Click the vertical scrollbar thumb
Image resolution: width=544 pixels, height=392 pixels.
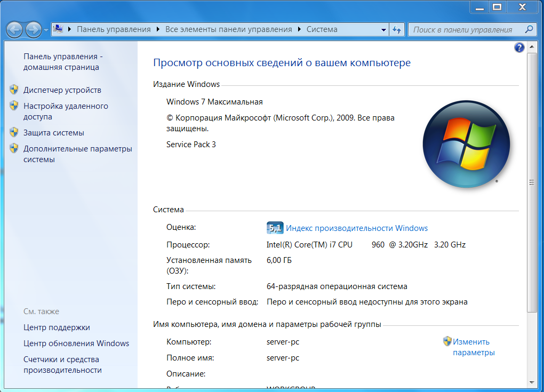[x=532, y=182]
